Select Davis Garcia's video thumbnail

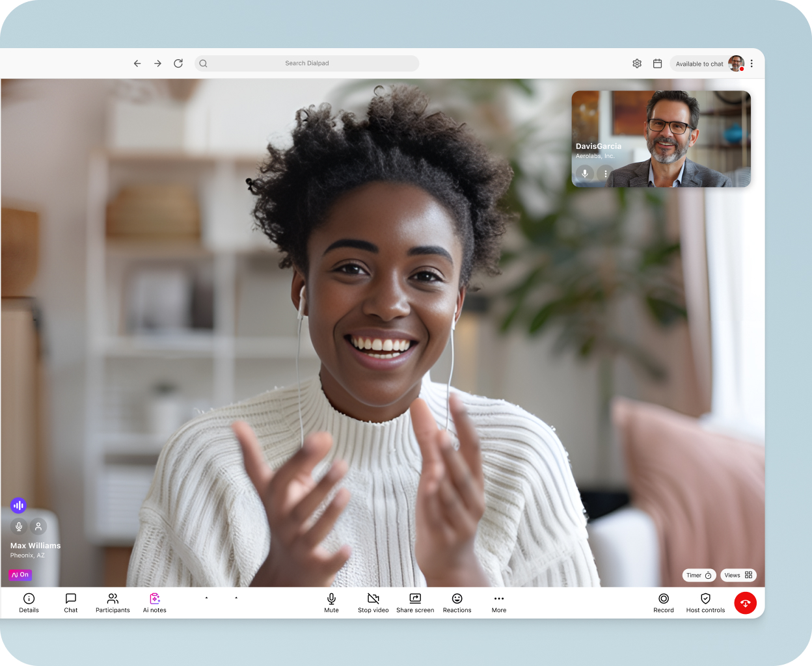661,139
